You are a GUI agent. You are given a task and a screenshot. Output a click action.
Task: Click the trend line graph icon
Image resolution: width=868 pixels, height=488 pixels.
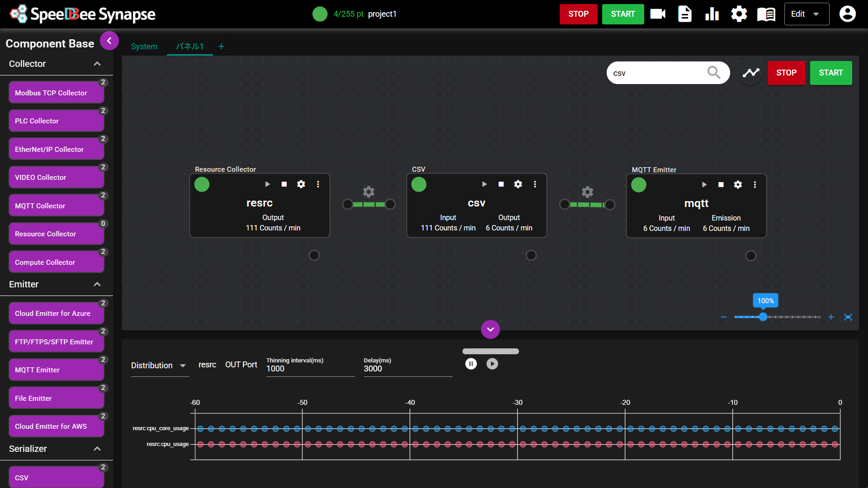tap(751, 73)
